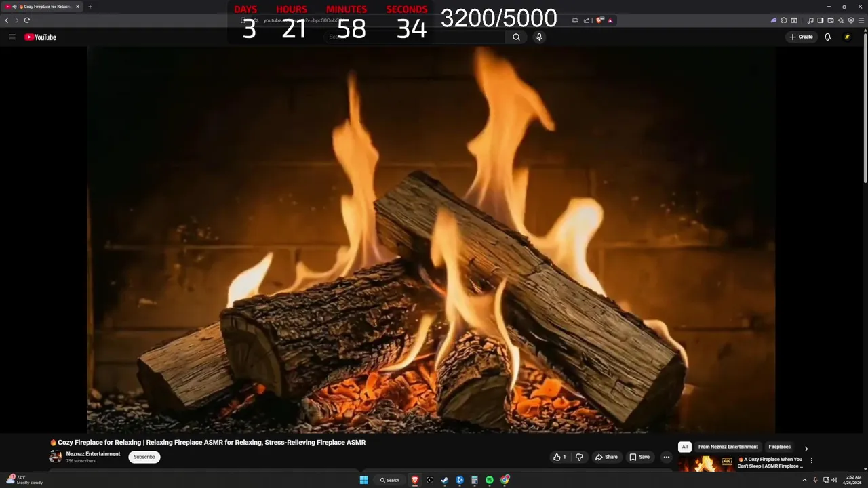Image resolution: width=868 pixels, height=488 pixels.
Task: Click the system tray volume speaker icon
Action: pyautogui.click(x=834, y=480)
